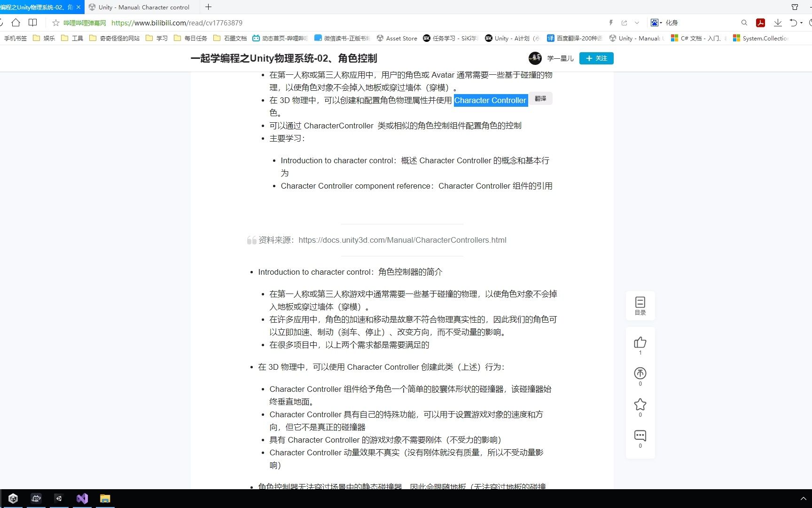This screenshot has height=508, width=812.
Task: Click the 关注 follow button
Action: pyautogui.click(x=596, y=58)
